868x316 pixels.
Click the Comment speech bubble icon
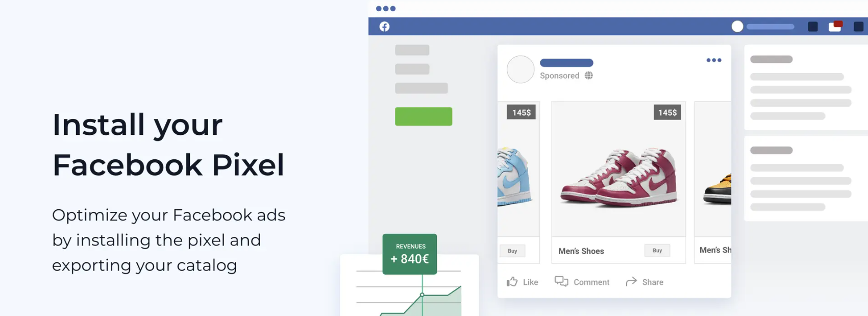coord(561,282)
